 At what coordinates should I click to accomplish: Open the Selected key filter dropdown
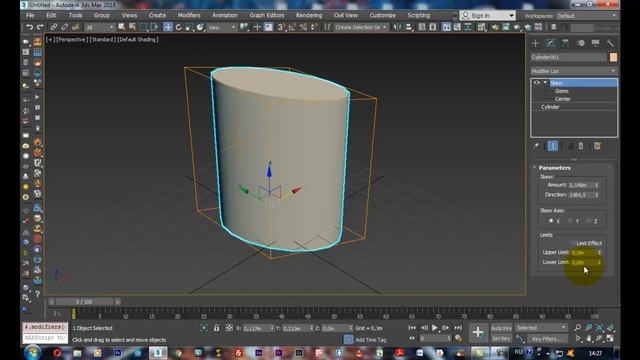pos(541,328)
